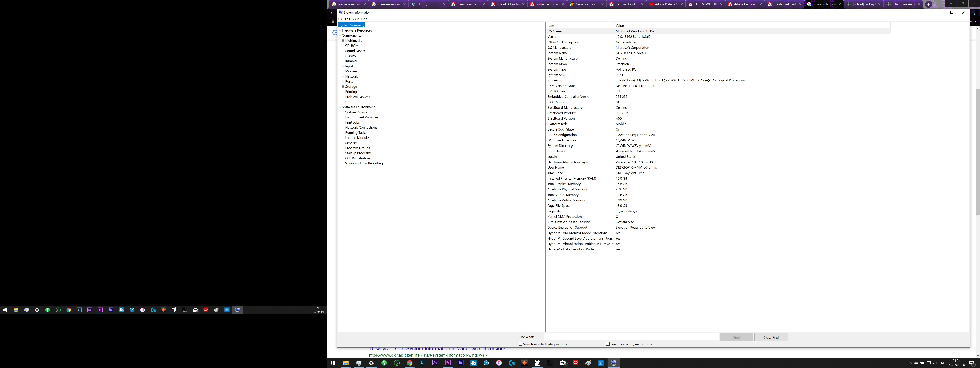Expand the Hardware Resources tree node
Image resolution: width=980 pixels, height=368 pixels.
coord(340,30)
